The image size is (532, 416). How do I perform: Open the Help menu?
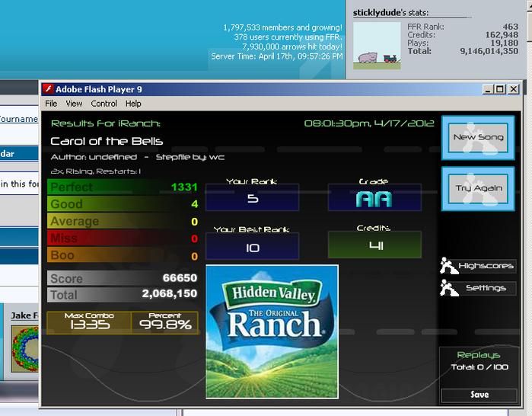coord(133,104)
